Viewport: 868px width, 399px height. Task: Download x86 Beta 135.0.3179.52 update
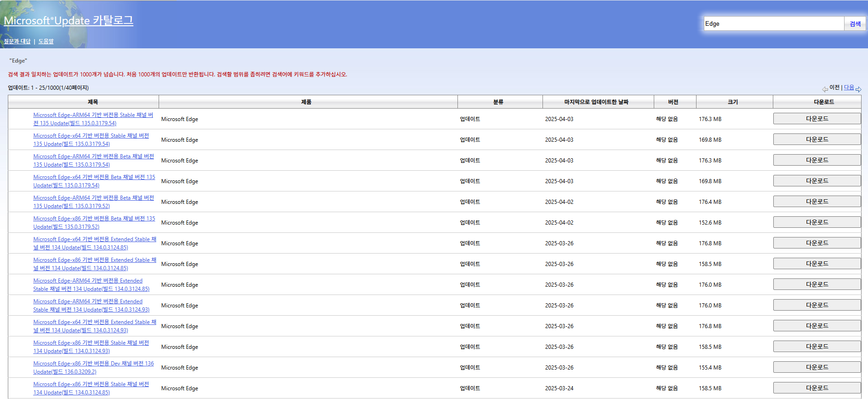tap(817, 222)
